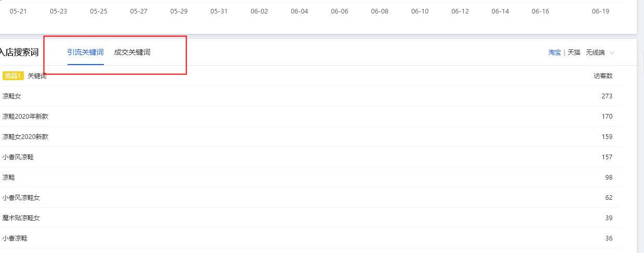This screenshot has height=253, width=644.
Task: Select the 凉鞋女 keyword row
Action: coord(11,96)
